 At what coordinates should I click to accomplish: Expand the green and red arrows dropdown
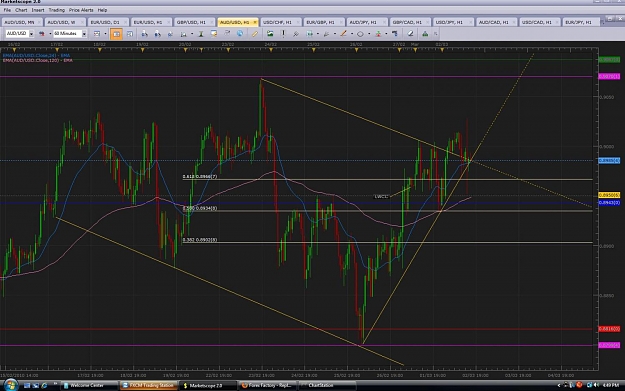[386, 34]
